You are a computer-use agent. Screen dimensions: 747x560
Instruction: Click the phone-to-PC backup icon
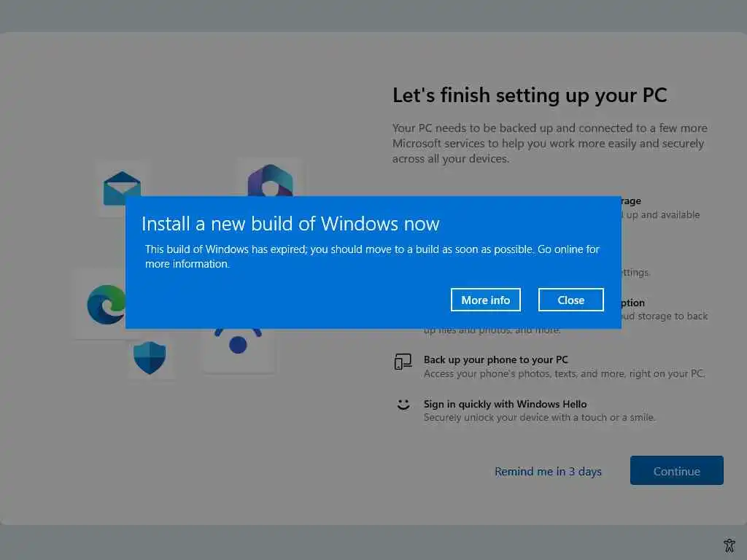[403, 362]
